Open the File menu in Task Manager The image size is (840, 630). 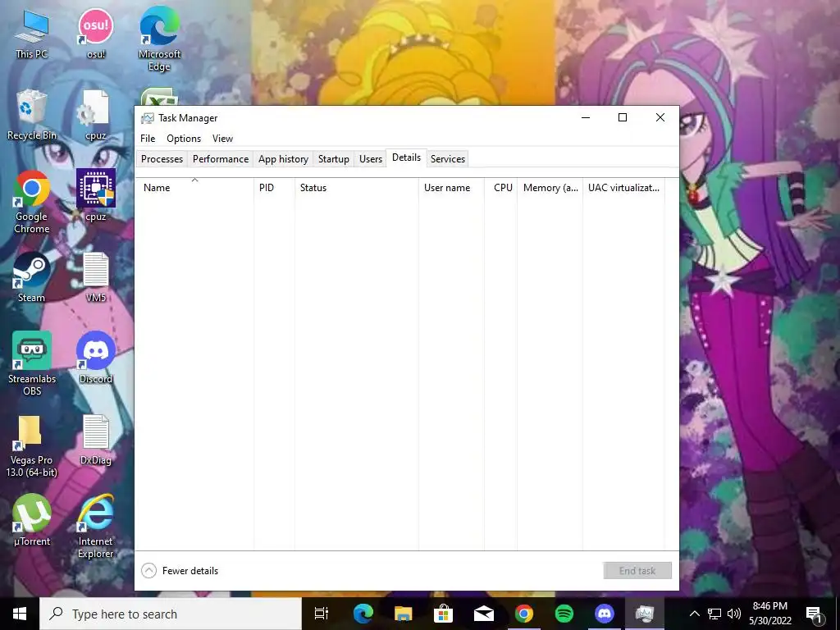click(148, 138)
